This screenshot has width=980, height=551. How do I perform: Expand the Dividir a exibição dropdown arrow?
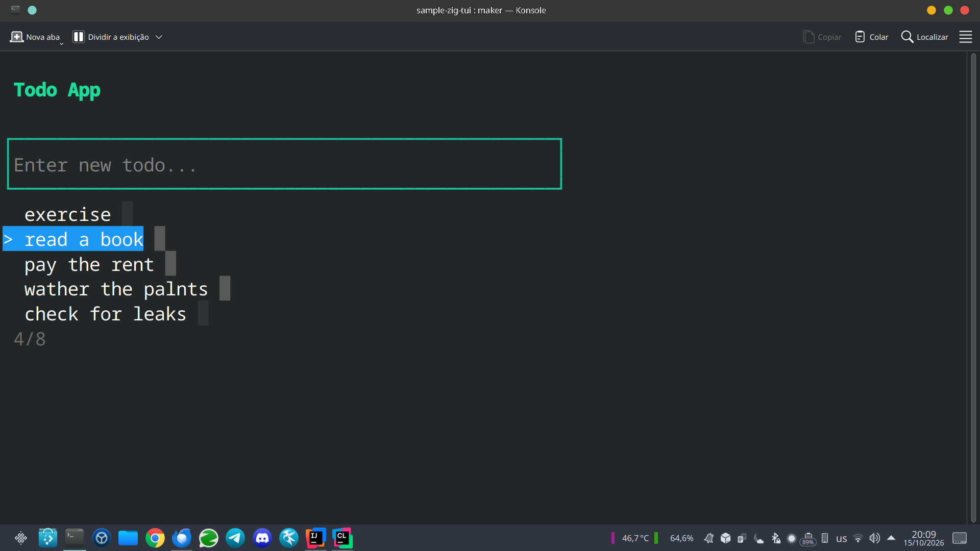tap(159, 37)
